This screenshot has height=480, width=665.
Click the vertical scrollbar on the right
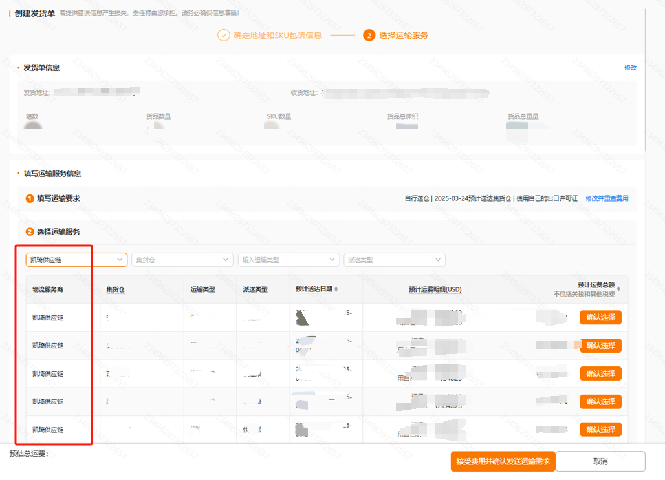click(x=645, y=81)
